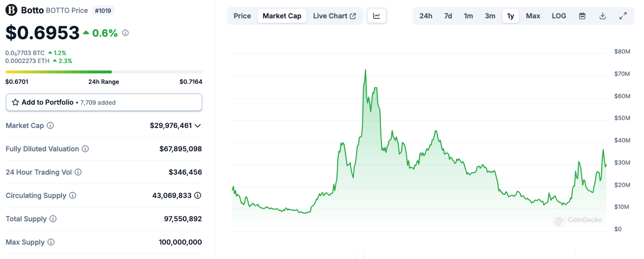Open the Max Supply info icon
This screenshot has width=644, height=259.
(x=51, y=242)
